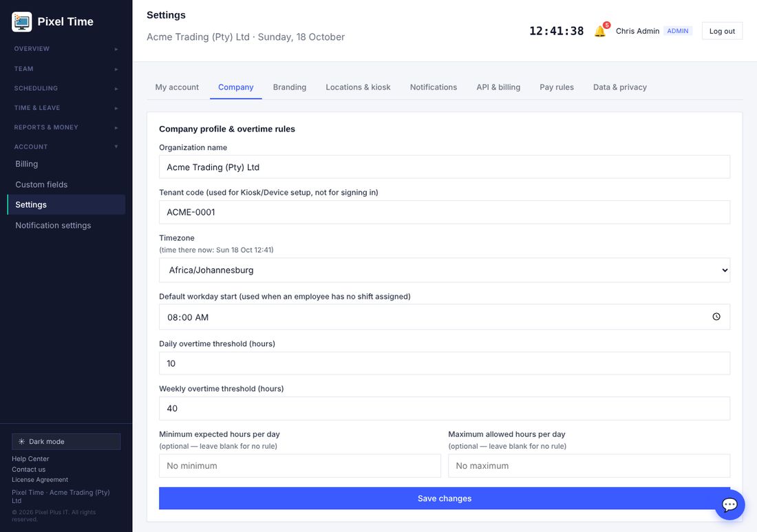The image size is (757, 532).
Task: Click the Chris Admin user name
Action: (x=637, y=31)
